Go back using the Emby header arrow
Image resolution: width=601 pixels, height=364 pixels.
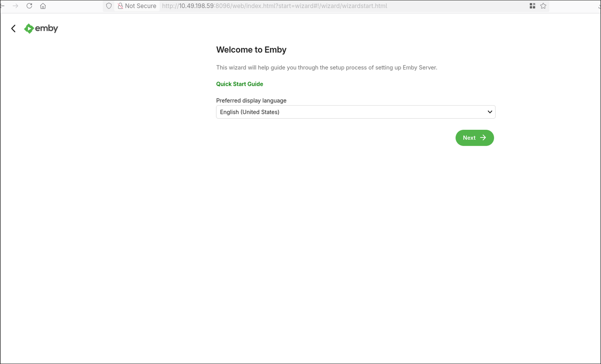(x=13, y=28)
